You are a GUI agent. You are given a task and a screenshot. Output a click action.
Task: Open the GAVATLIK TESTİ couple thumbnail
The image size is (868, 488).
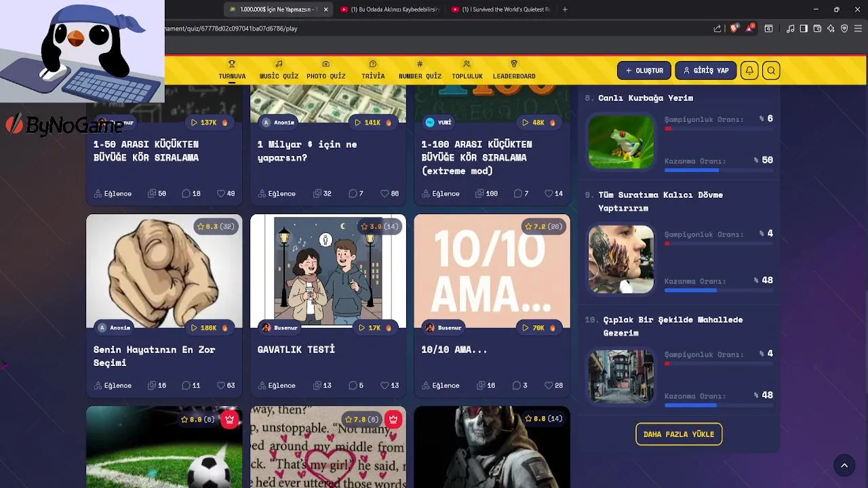[328, 271]
